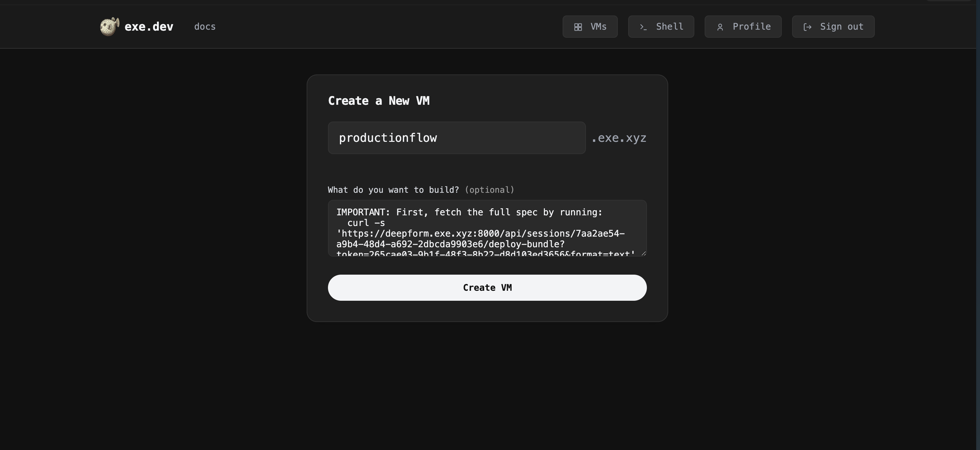Select the grid icon on the VMs button
The image size is (980, 450).
coord(578,27)
